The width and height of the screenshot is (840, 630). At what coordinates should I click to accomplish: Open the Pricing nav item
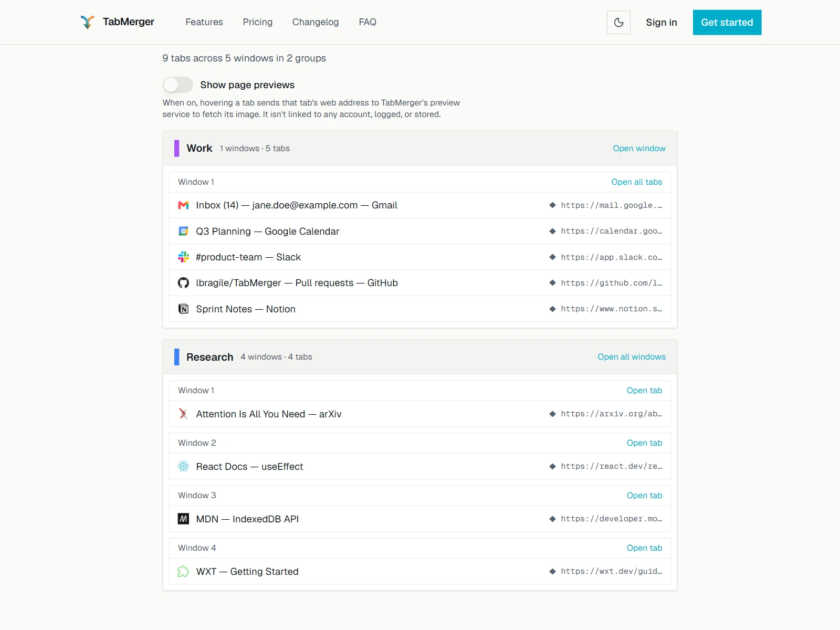point(257,22)
